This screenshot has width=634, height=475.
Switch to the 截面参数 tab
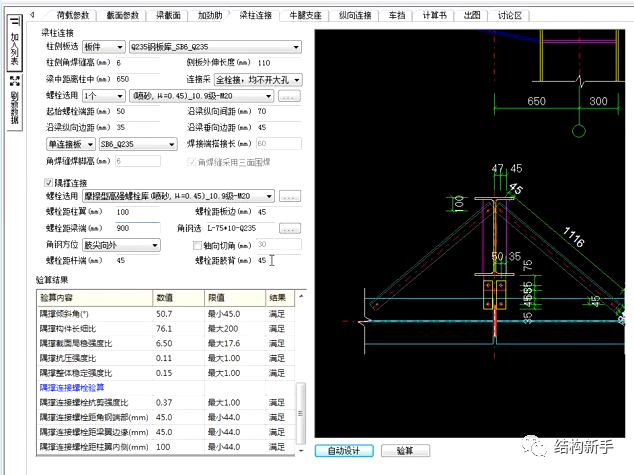coord(123,15)
